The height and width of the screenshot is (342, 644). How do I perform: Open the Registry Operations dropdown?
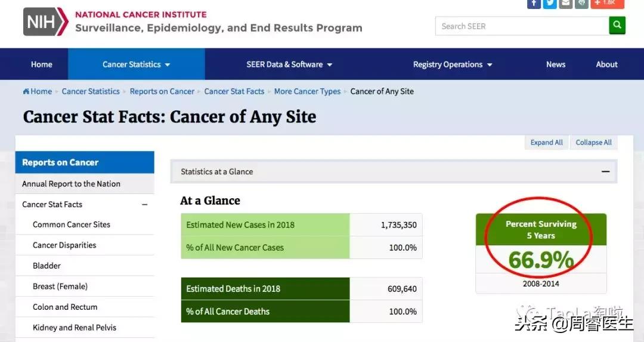[453, 64]
